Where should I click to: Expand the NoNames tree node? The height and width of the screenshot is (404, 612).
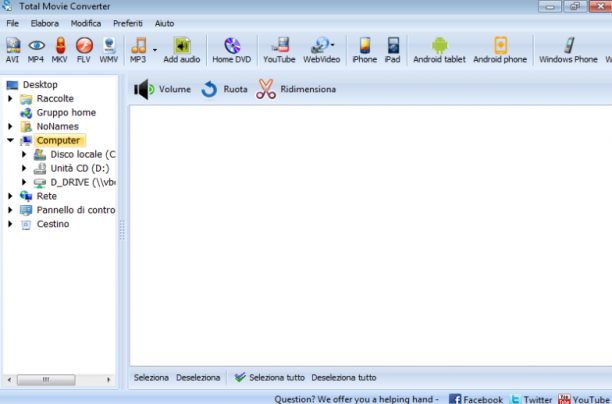pyautogui.click(x=10, y=126)
